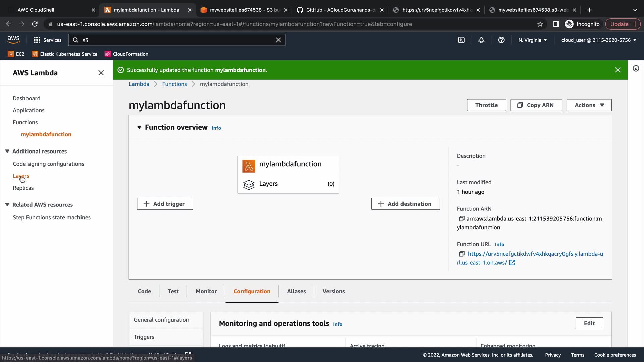Viewport: 644px width, 362px height.
Task: Open the Actions dropdown menu
Action: click(x=589, y=105)
